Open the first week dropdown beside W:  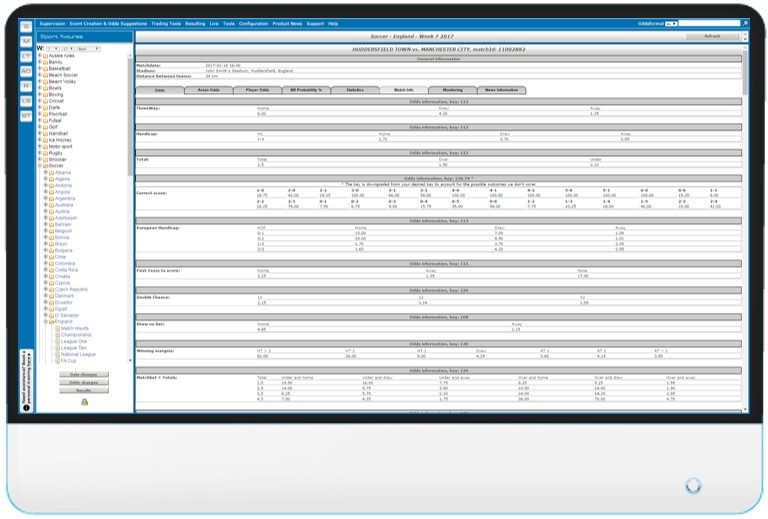point(53,47)
